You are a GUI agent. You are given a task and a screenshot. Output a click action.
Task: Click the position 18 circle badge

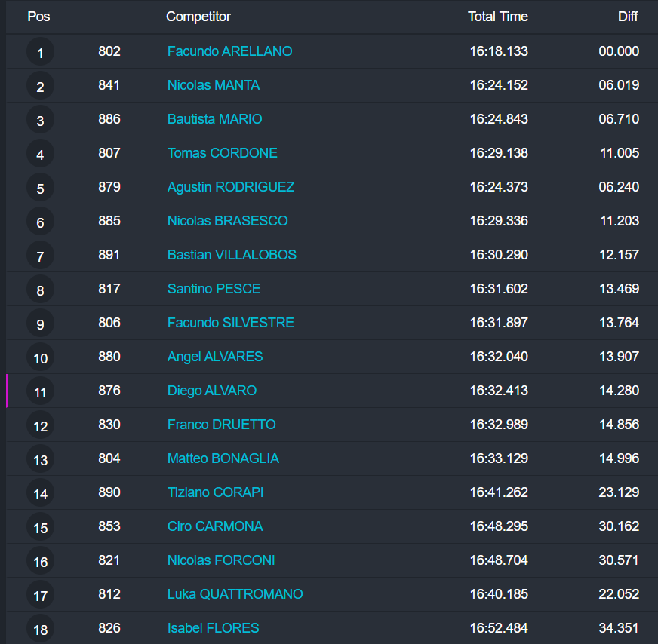(x=40, y=629)
